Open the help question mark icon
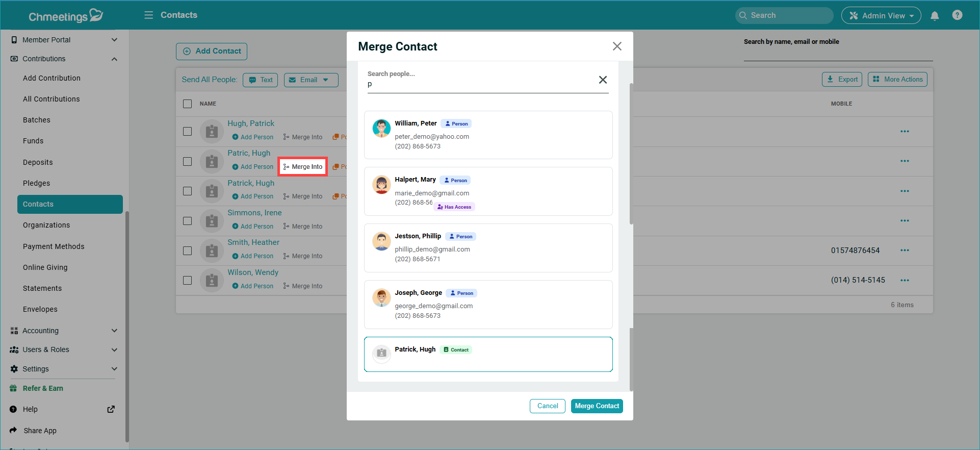The height and width of the screenshot is (450, 980). tap(957, 15)
